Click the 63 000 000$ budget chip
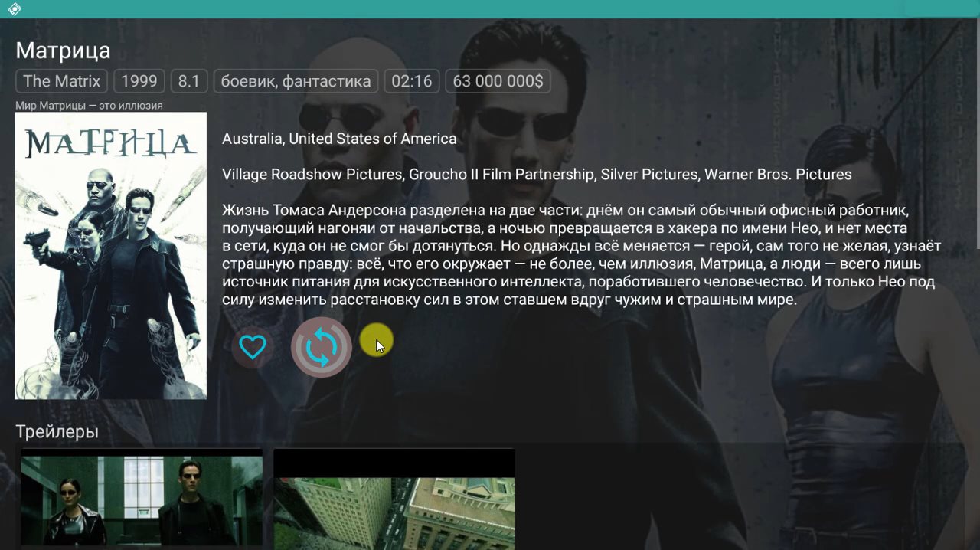The image size is (980, 550). pos(498,81)
